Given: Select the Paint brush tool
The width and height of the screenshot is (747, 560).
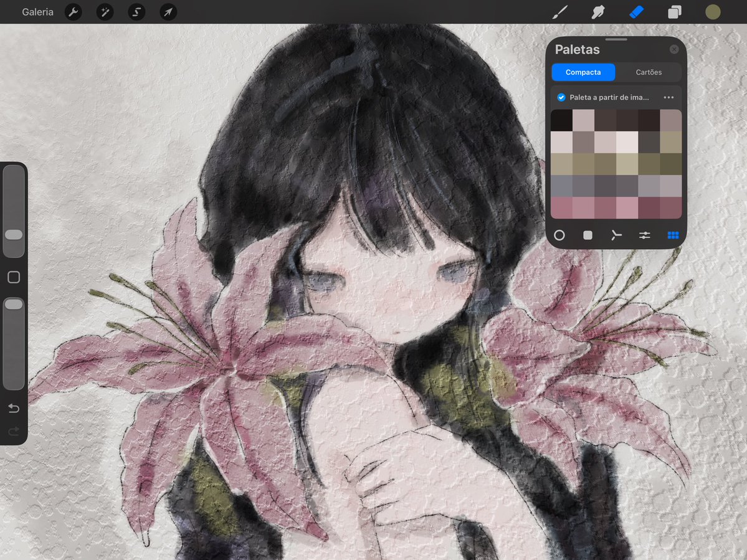Looking at the screenshot, I should click(x=559, y=12).
